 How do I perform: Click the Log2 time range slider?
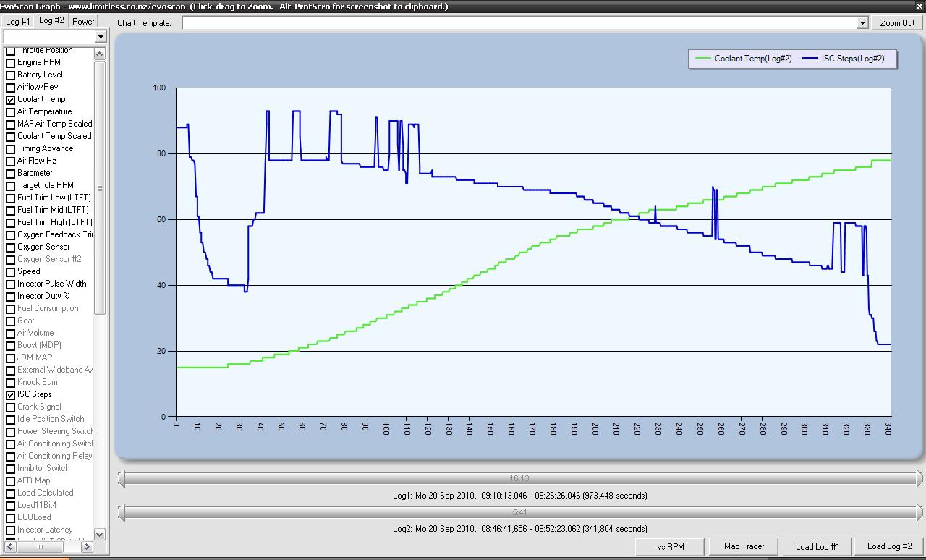[x=519, y=512]
